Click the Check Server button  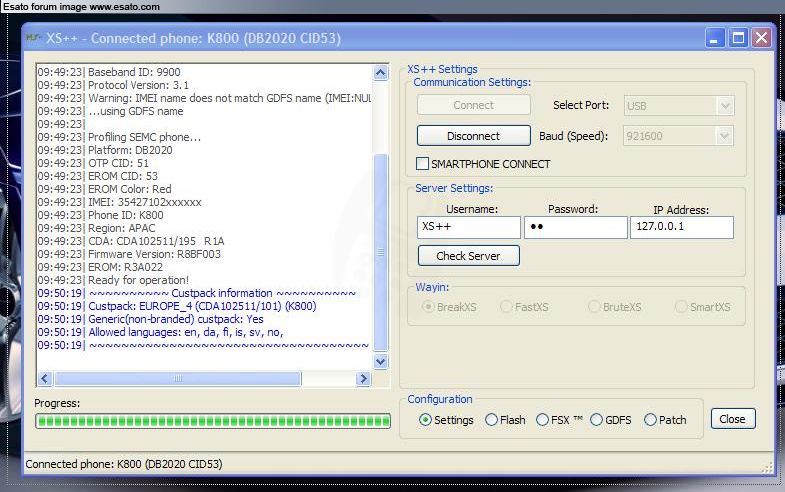(468, 256)
